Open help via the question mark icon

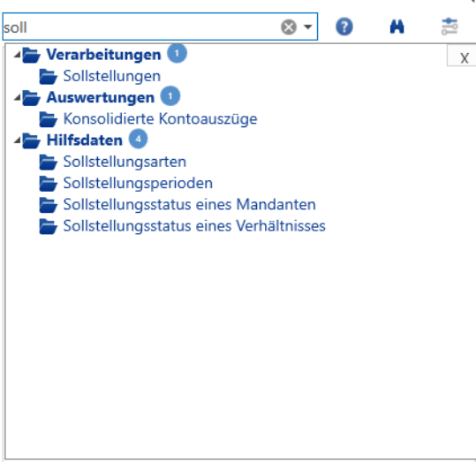pyautogui.click(x=344, y=27)
